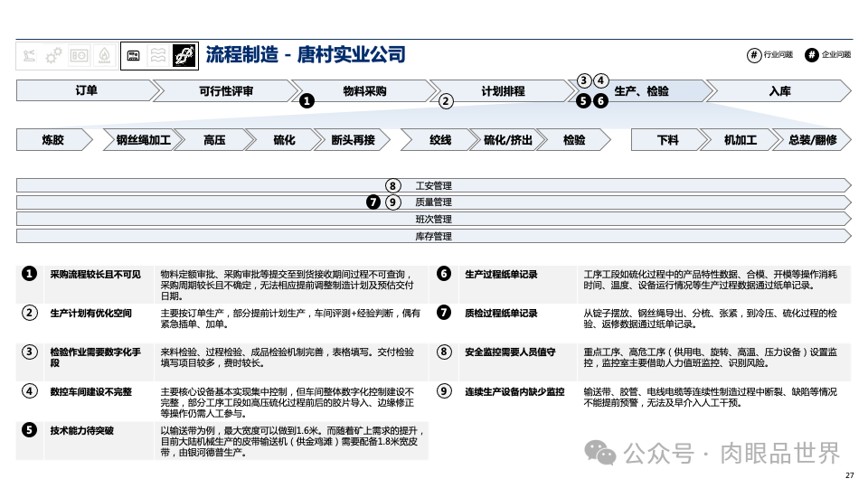Click number 2 bullet next to 生产计划有优化空间
868x488 pixels.
[29, 313]
